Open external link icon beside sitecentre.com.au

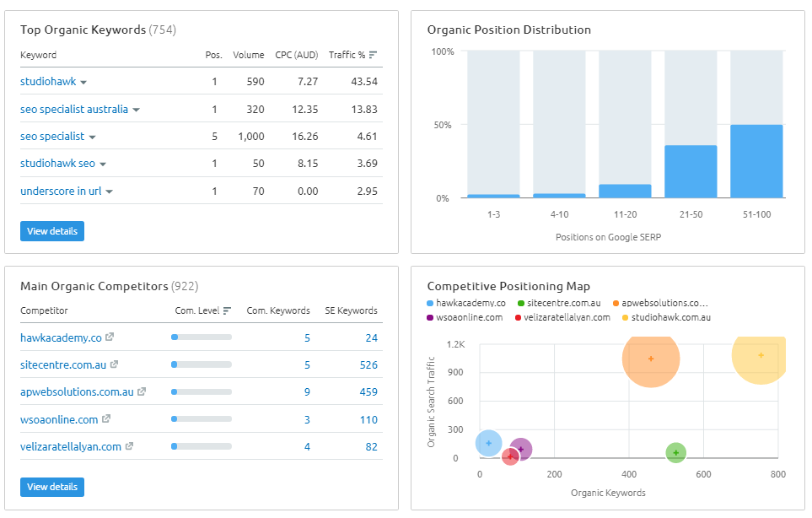pyautogui.click(x=114, y=364)
